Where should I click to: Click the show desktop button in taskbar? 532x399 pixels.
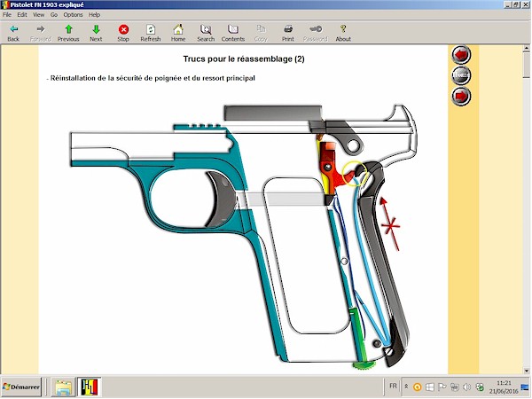click(525, 387)
